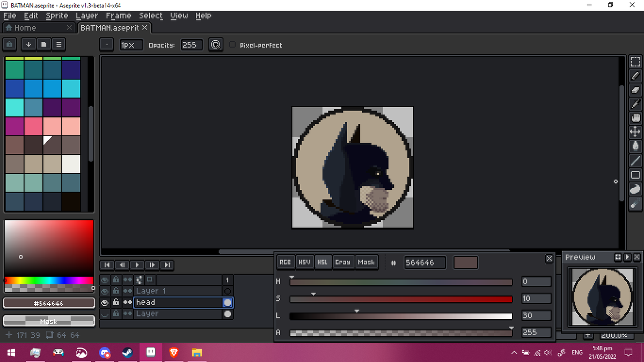Image resolution: width=644 pixels, height=362 pixels.
Task: Select the Rectangle shape tool
Action: pos(635,175)
